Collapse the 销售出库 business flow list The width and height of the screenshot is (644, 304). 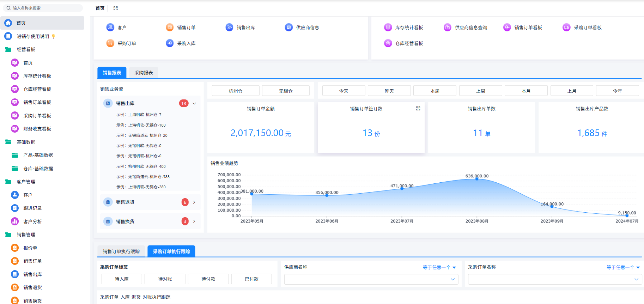(194, 103)
